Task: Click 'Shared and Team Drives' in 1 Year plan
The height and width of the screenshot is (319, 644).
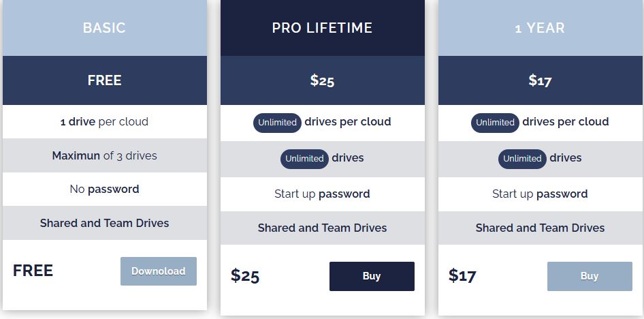Action: pos(540,228)
